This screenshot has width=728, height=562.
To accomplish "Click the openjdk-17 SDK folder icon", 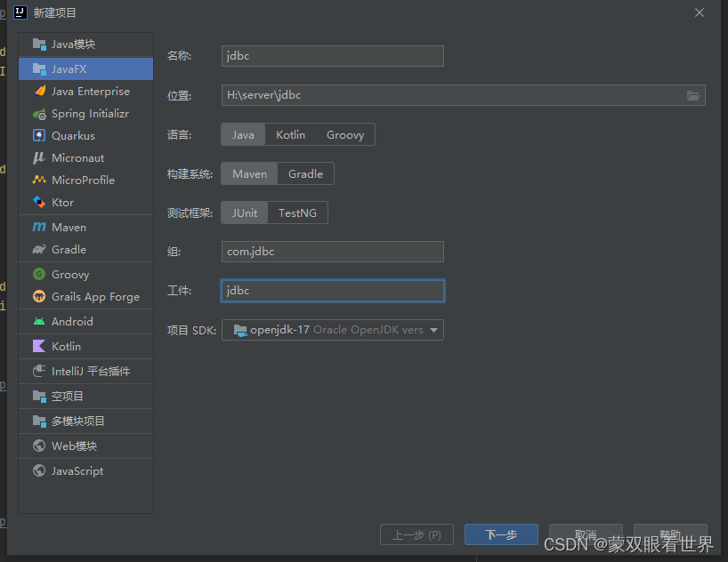I will pyautogui.click(x=240, y=331).
